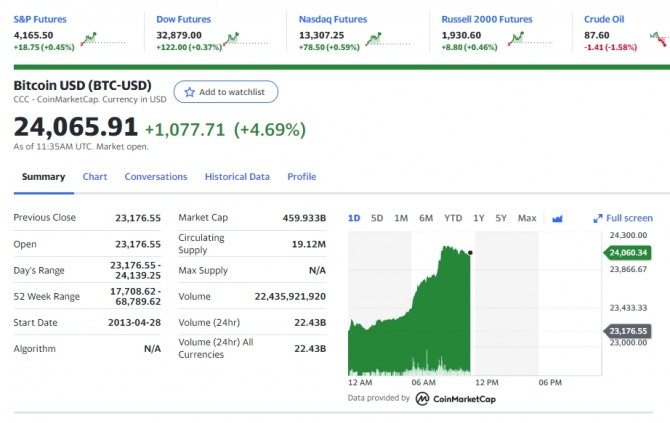Set chart range to 5Y

pos(501,218)
